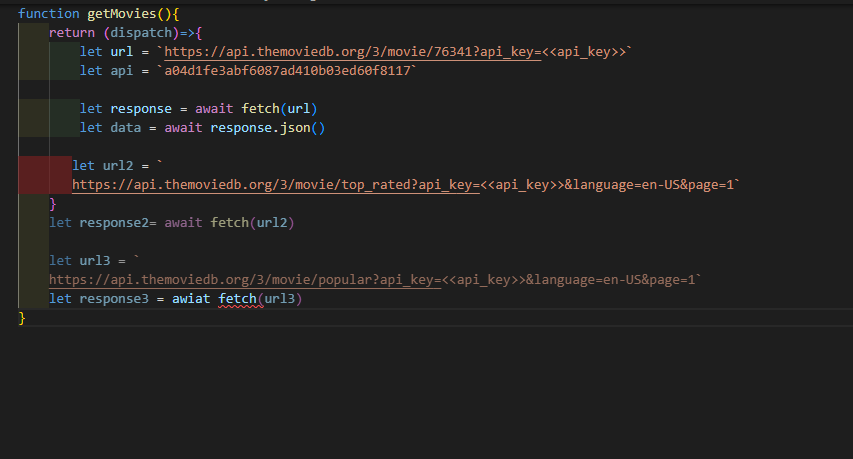
Task: Click the await keyword before fetch(url)
Action: click(214, 109)
